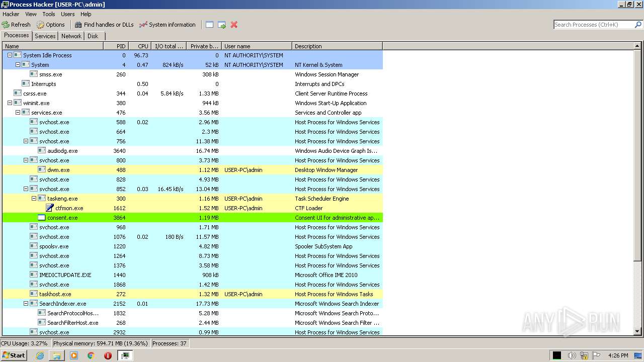The image size is (644, 362).
Task: Click the 4:26 PM taskbar clock
Action: (x=618, y=355)
